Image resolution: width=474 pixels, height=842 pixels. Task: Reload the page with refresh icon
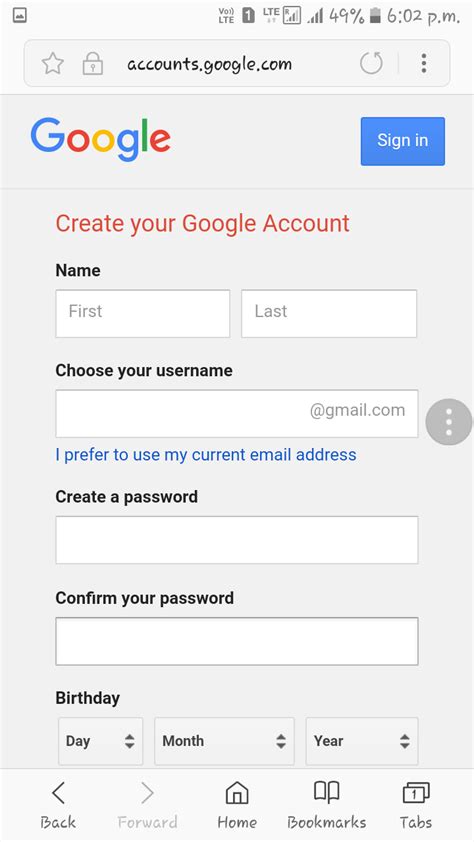[371, 63]
